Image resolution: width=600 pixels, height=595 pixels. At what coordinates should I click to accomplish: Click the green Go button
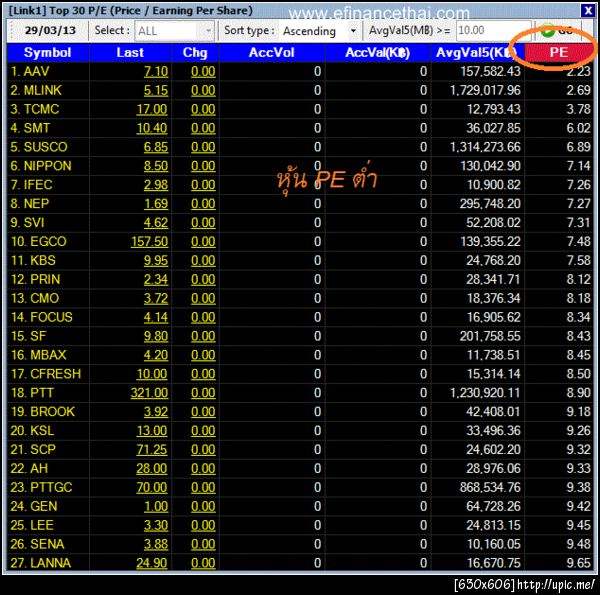558,31
